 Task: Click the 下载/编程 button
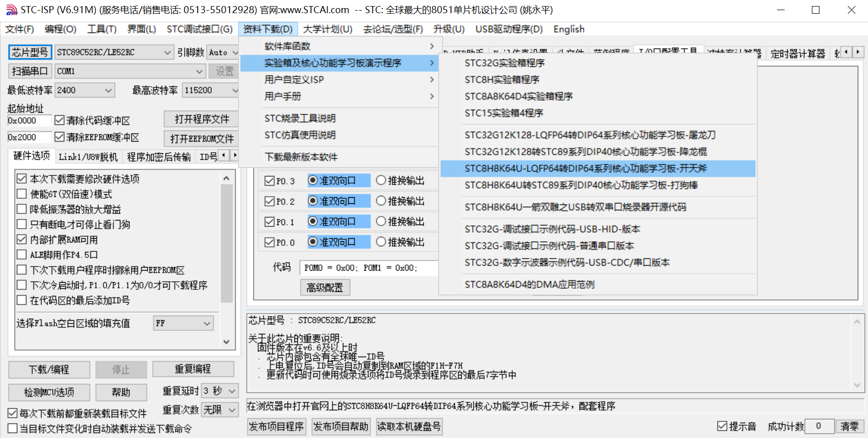tap(49, 370)
